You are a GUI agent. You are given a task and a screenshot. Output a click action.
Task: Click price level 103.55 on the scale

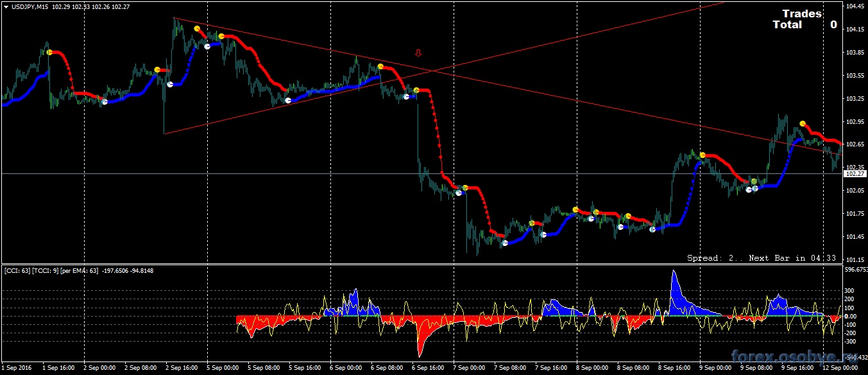point(855,76)
